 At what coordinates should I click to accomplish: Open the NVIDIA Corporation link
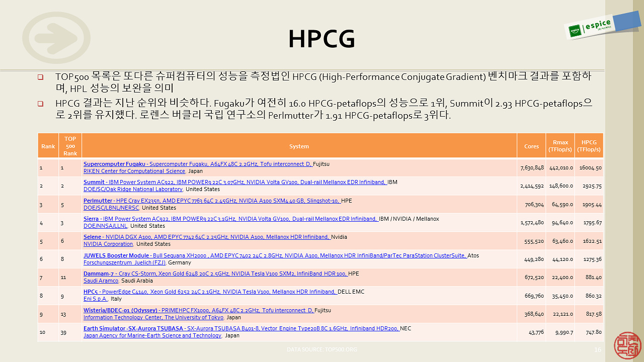(x=108, y=244)
